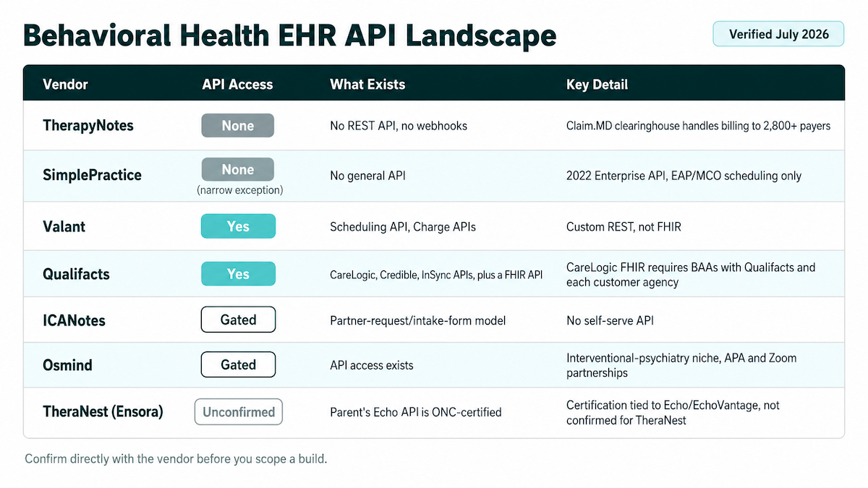Screen dimensions: 868x488
Task: Click the Unconfirmed badge in TheraNest row
Action: coord(238,412)
